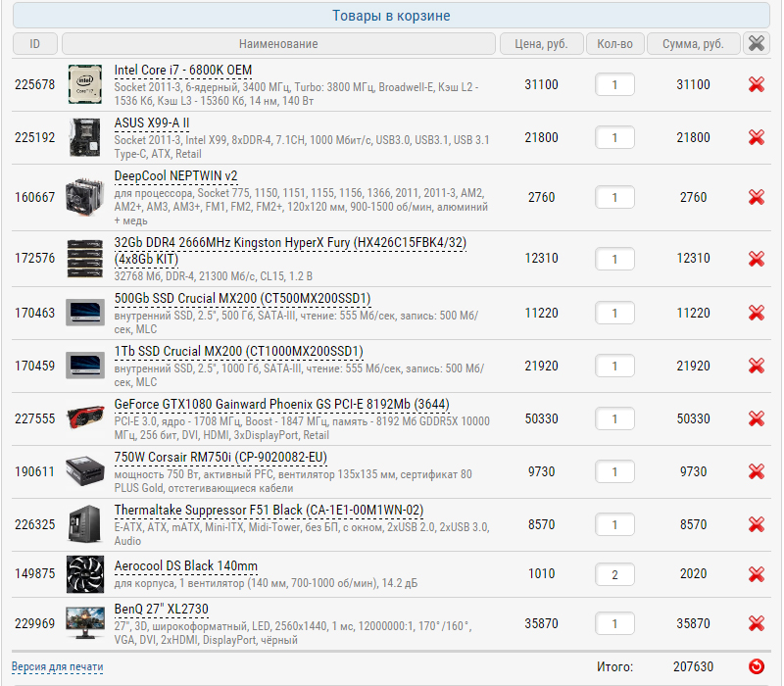Click quantity field for Corsair RM750i

point(614,471)
